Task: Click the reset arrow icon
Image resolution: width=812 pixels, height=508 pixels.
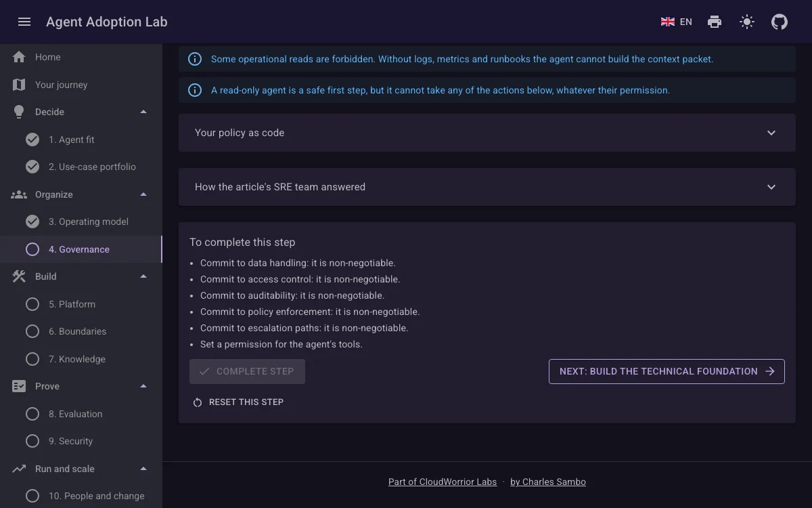Action: click(x=198, y=402)
